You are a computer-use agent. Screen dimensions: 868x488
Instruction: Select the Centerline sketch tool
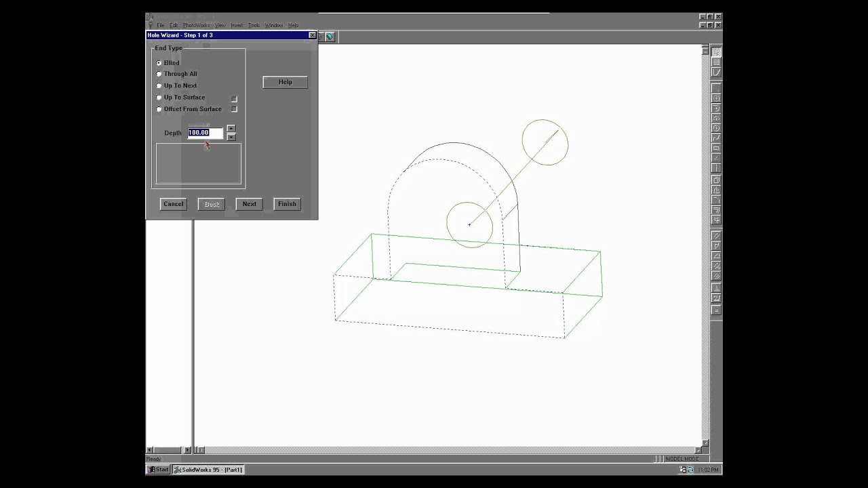pyautogui.click(x=716, y=168)
